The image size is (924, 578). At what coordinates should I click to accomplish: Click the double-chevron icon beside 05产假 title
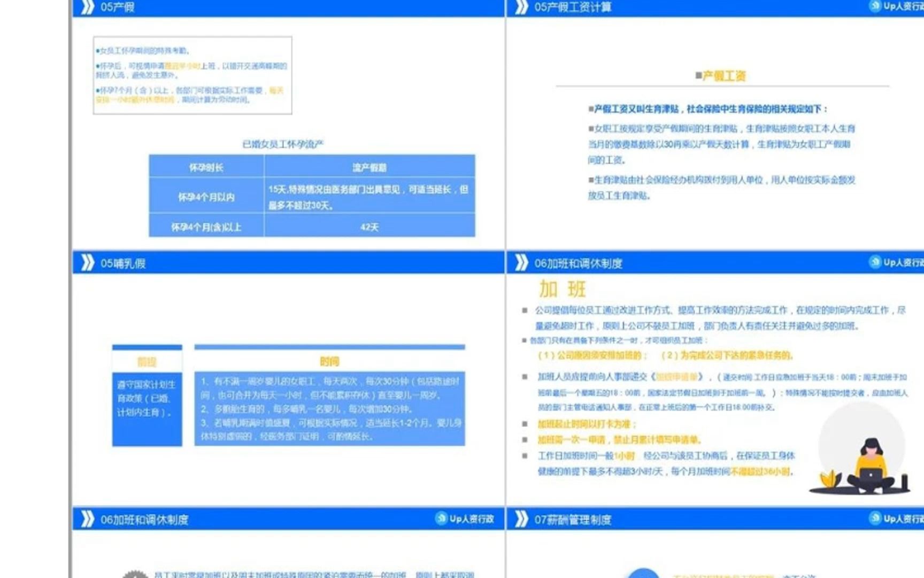[87, 7]
